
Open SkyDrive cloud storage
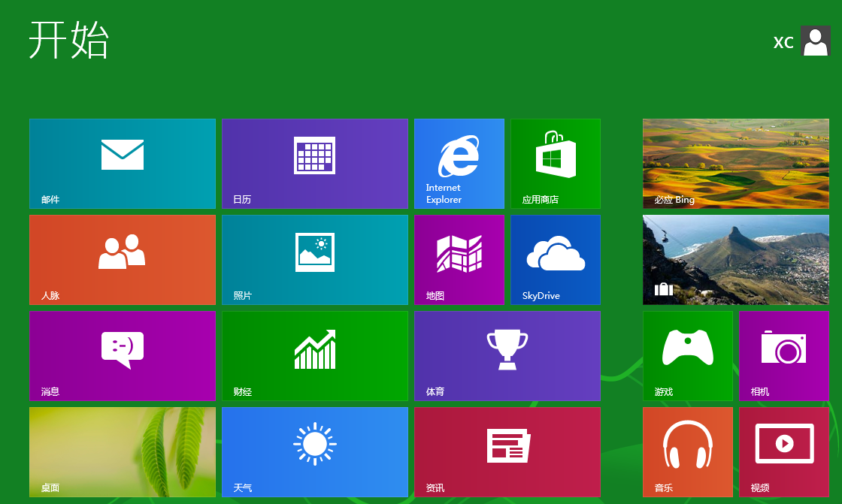(556, 259)
